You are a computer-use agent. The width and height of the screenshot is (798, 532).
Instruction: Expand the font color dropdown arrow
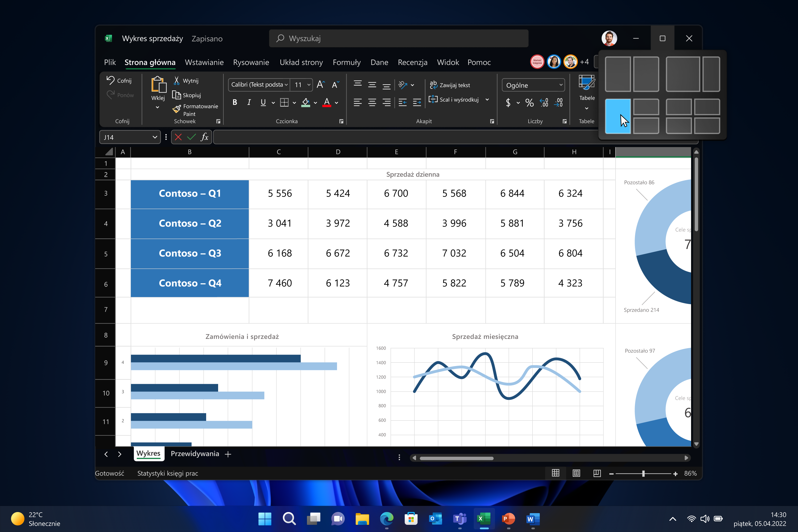pos(336,103)
